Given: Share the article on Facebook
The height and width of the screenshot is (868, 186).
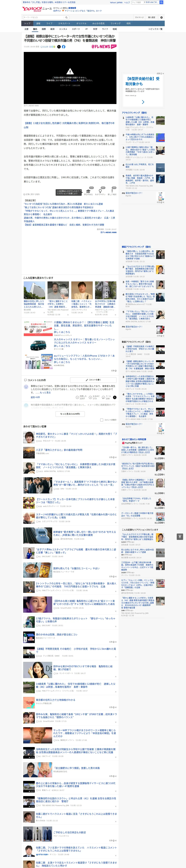Looking at the screenshot, I should coord(63,47).
